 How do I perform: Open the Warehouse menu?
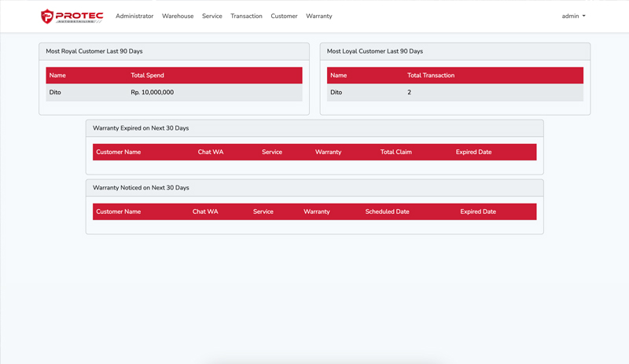(178, 16)
